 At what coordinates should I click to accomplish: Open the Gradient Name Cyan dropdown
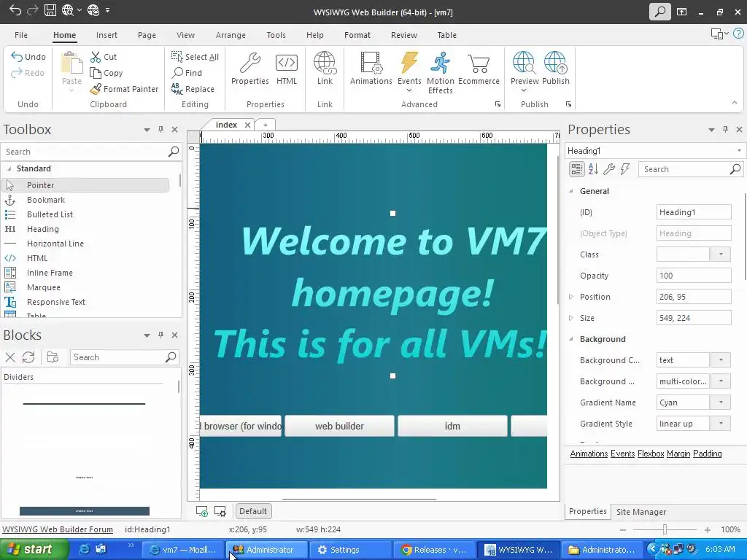coord(721,402)
